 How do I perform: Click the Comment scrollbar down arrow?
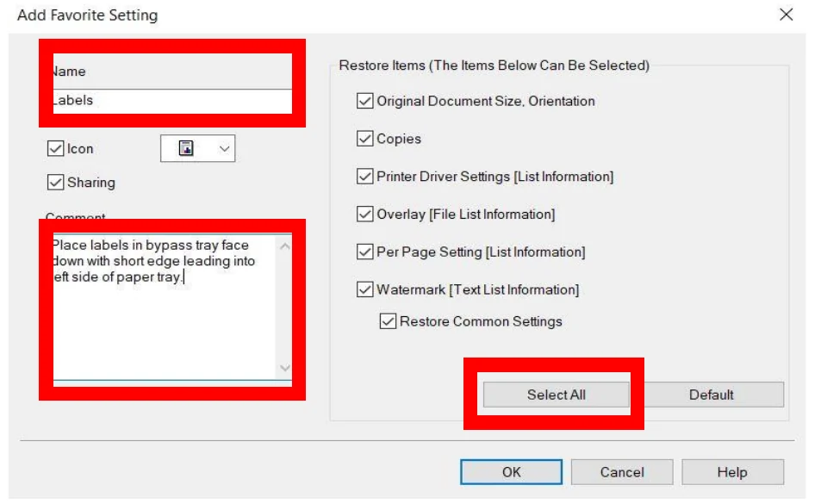tap(285, 368)
